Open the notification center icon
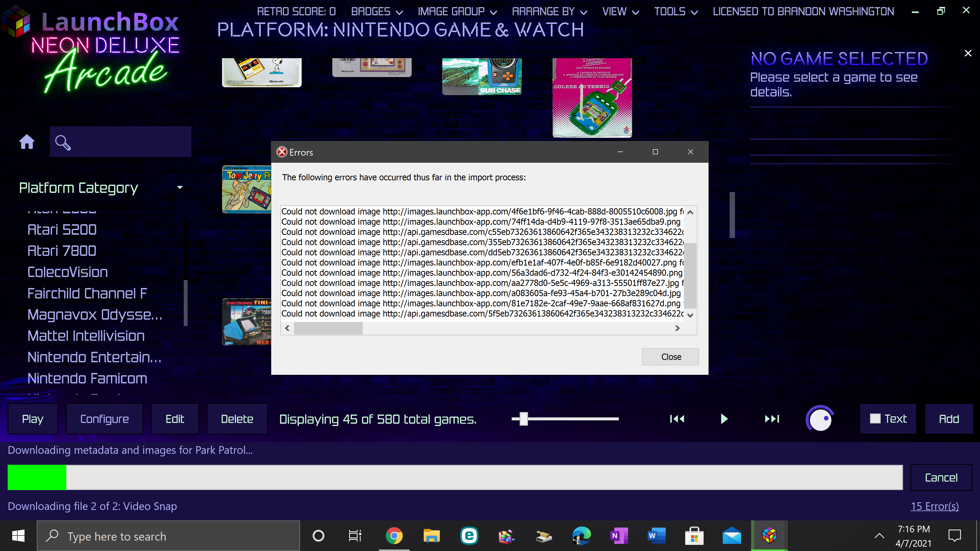This screenshot has height=551, width=980. [x=955, y=536]
